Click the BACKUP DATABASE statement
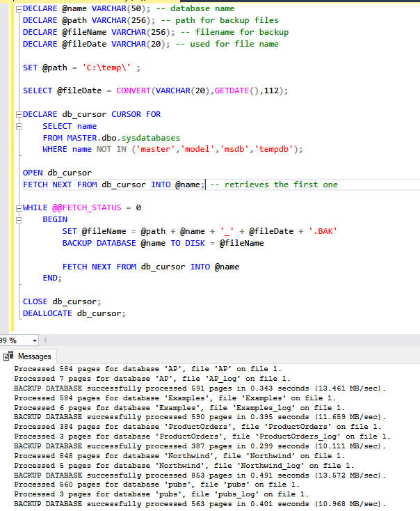This screenshot has height=511, width=420. pyautogui.click(x=163, y=243)
